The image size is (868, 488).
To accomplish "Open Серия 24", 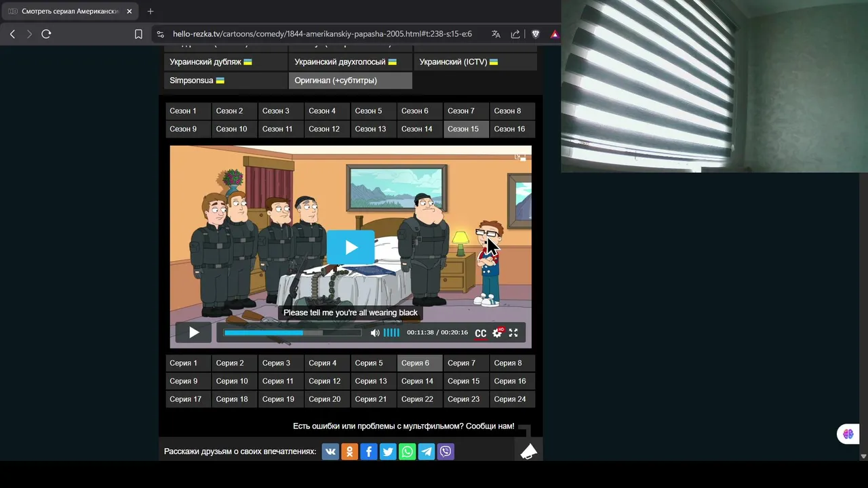I will tap(512, 399).
